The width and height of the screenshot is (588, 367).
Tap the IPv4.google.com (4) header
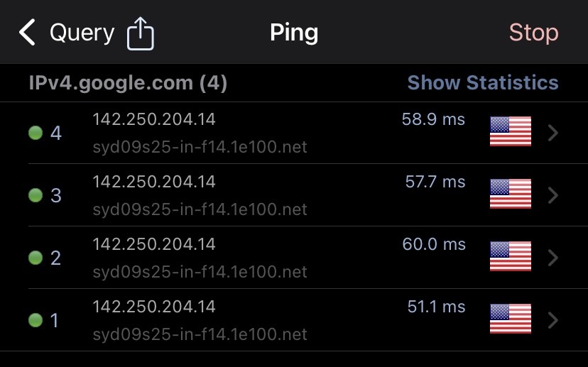[128, 83]
